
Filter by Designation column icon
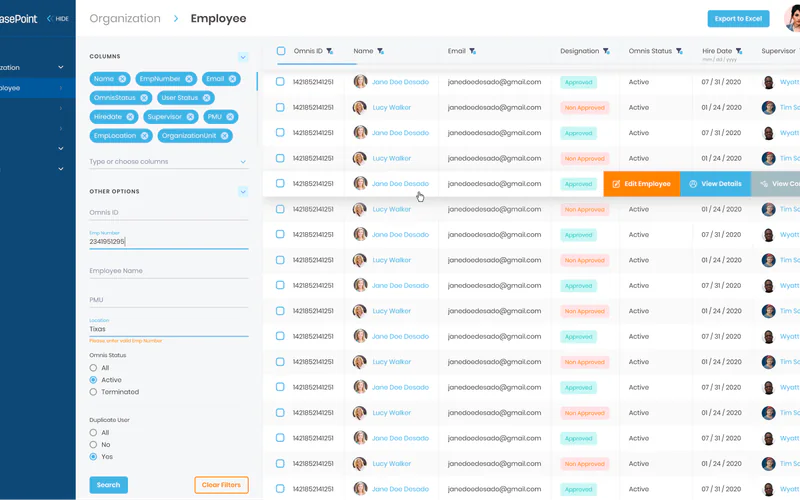coord(606,51)
